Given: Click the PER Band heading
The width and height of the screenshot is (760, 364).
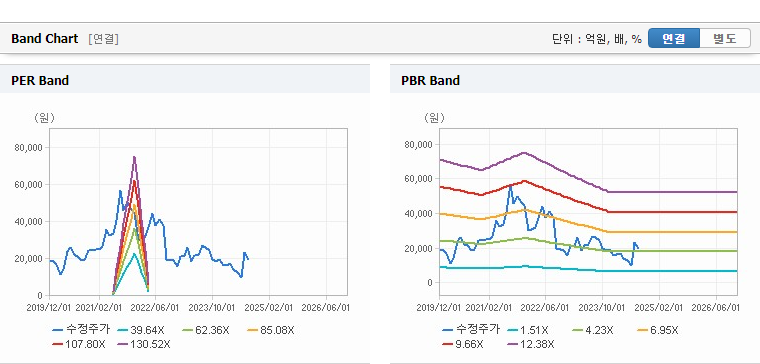Looking at the screenshot, I should [40, 80].
